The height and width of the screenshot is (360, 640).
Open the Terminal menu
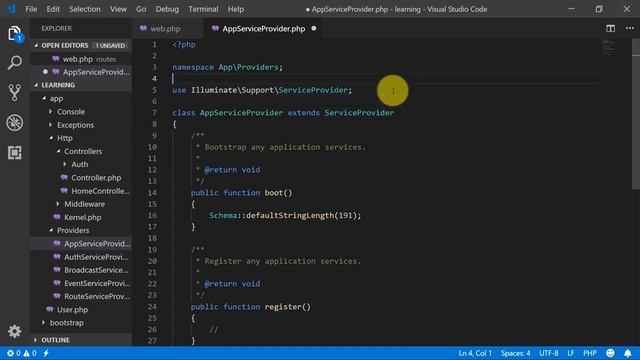tap(203, 9)
